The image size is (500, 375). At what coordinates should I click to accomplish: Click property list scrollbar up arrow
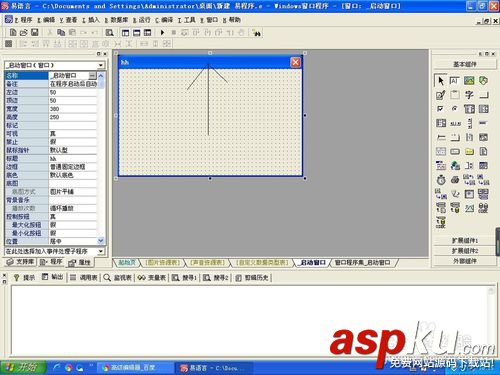[x=101, y=76]
